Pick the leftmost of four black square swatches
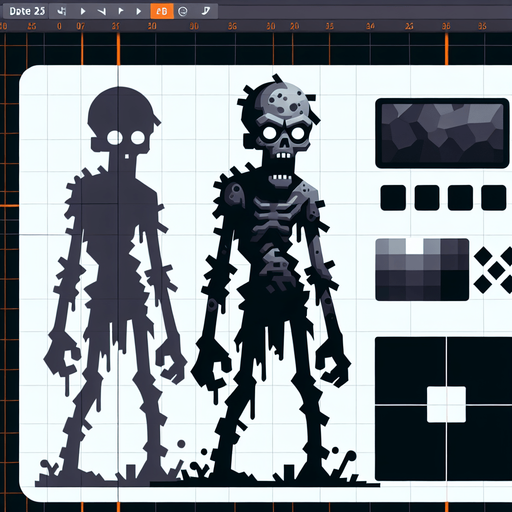Viewport: 512px width, 512px height. (393, 198)
